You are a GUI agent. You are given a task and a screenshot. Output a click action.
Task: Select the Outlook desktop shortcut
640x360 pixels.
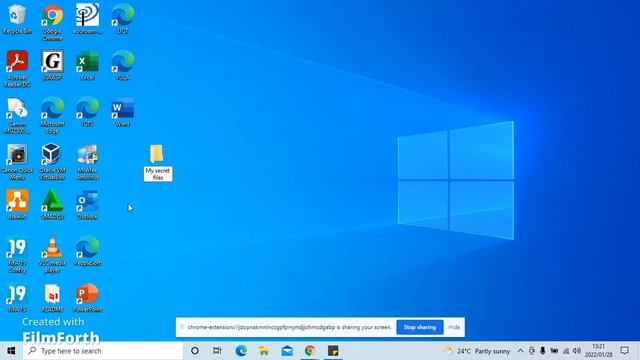point(87,205)
